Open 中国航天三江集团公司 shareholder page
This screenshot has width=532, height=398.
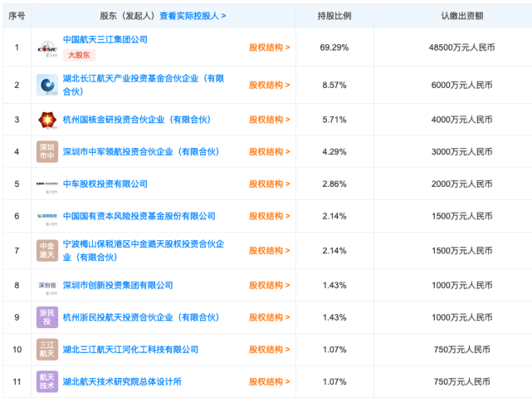pos(105,39)
